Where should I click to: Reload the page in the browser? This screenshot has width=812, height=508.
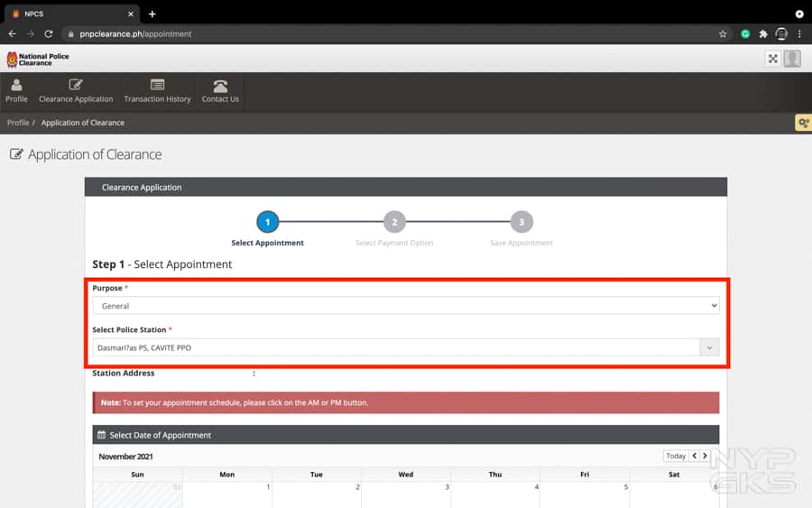coord(49,33)
